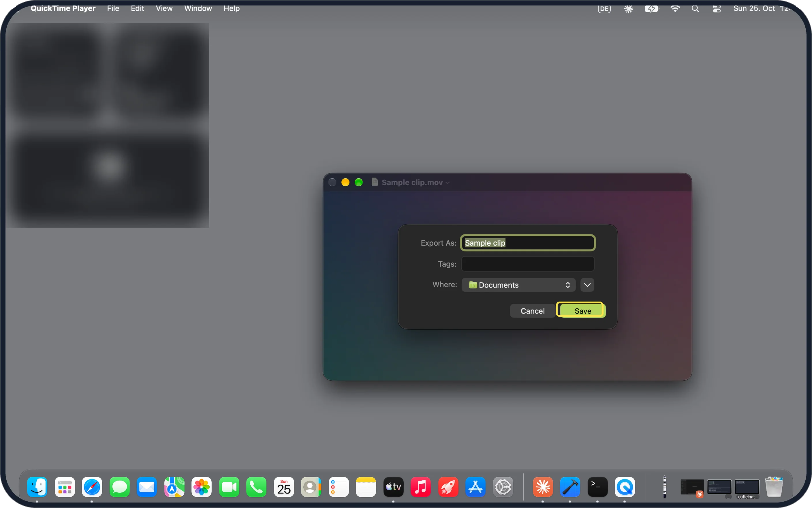Click QuickTime Player icon in the Dock

coord(625,487)
